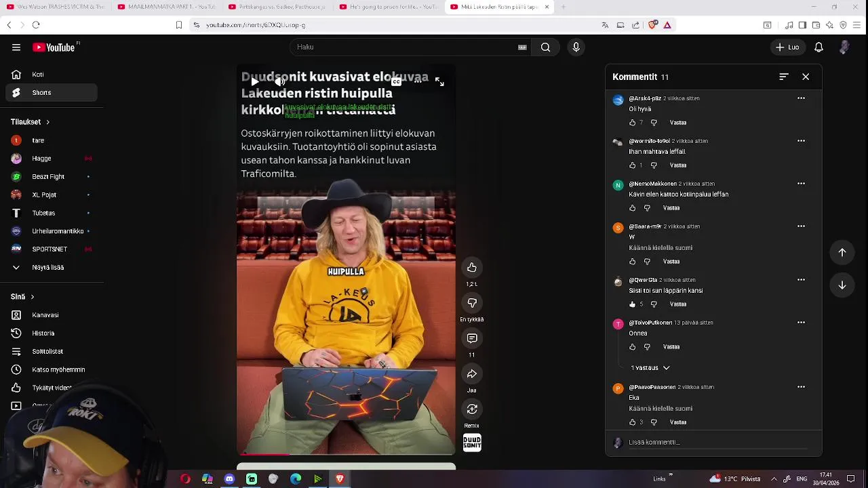The image size is (868, 488).
Task: Dislike @wormito-to9ol's comment
Action: click(654, 165)
